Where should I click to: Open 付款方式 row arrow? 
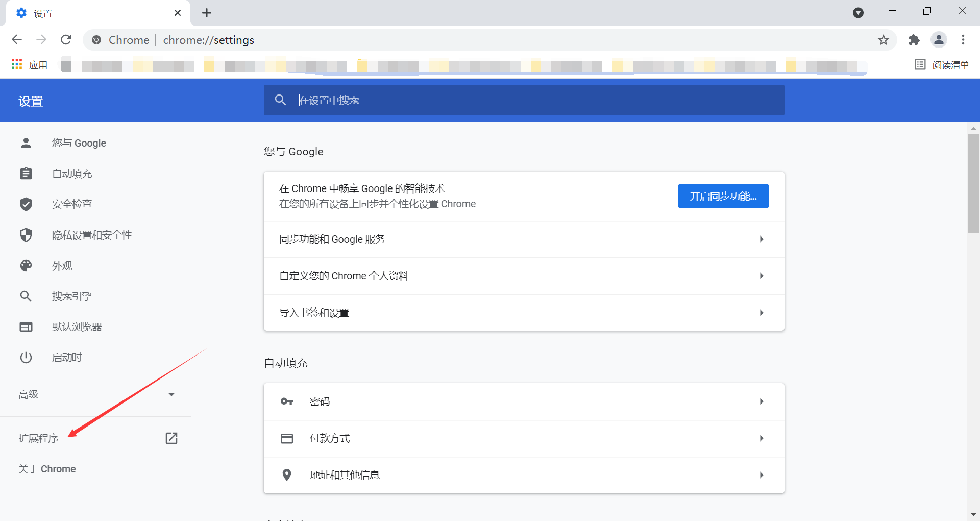tap(762, 438)
